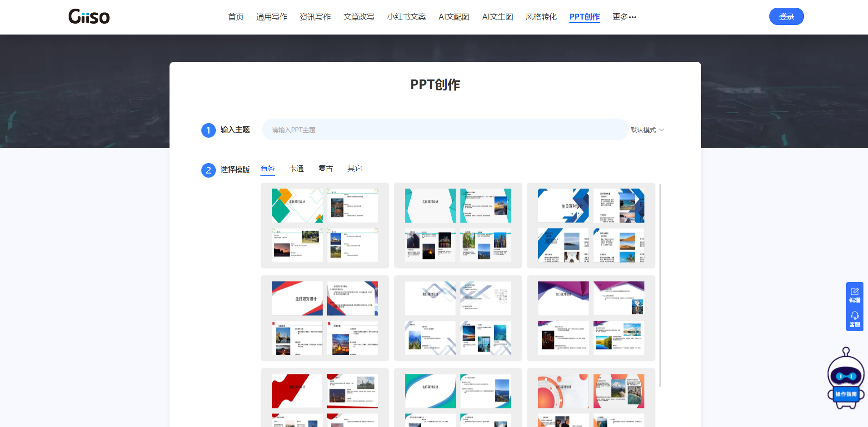868x427 pixels.
Task: Open the 风格转化 page
Action: [541, 17]
